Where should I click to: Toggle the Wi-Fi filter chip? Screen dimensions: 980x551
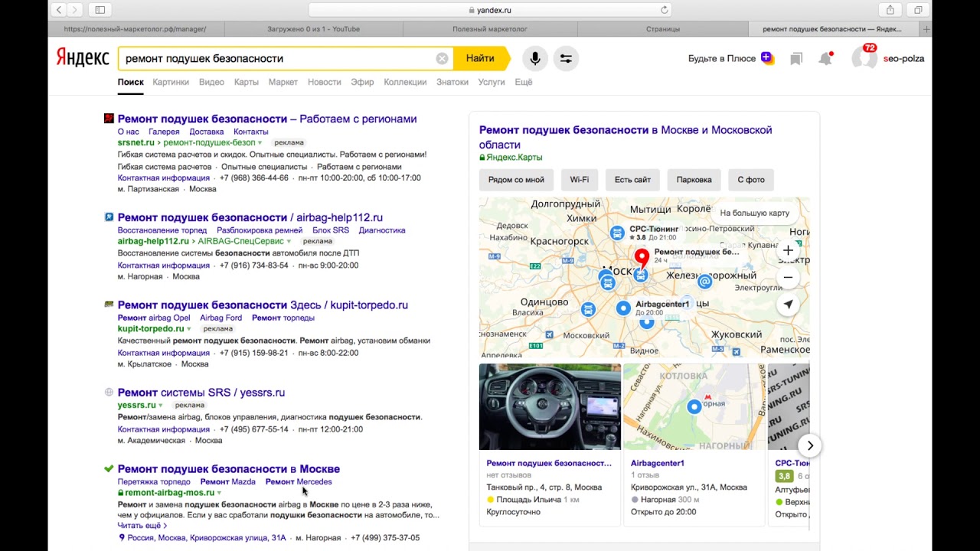(x=580, y=180)
